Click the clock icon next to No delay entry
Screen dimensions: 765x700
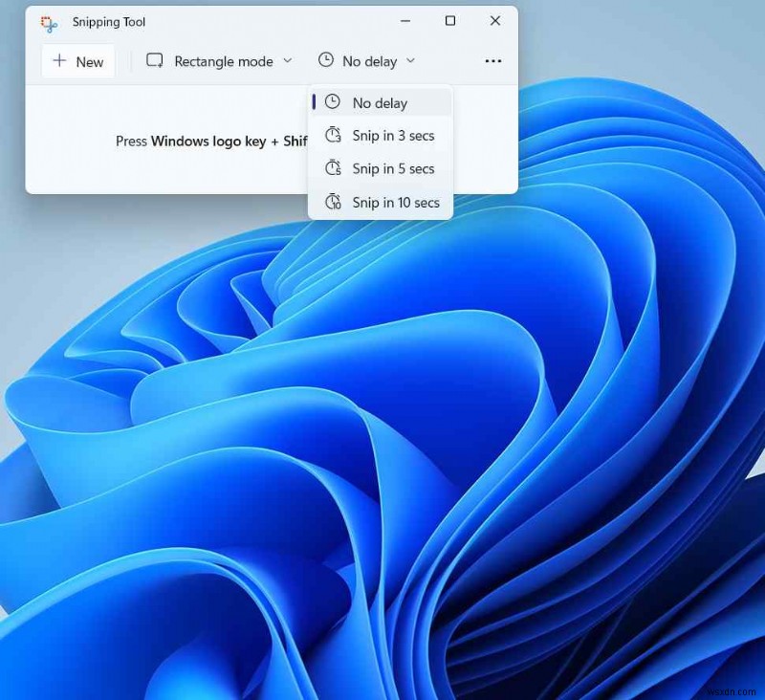[333, 102]
